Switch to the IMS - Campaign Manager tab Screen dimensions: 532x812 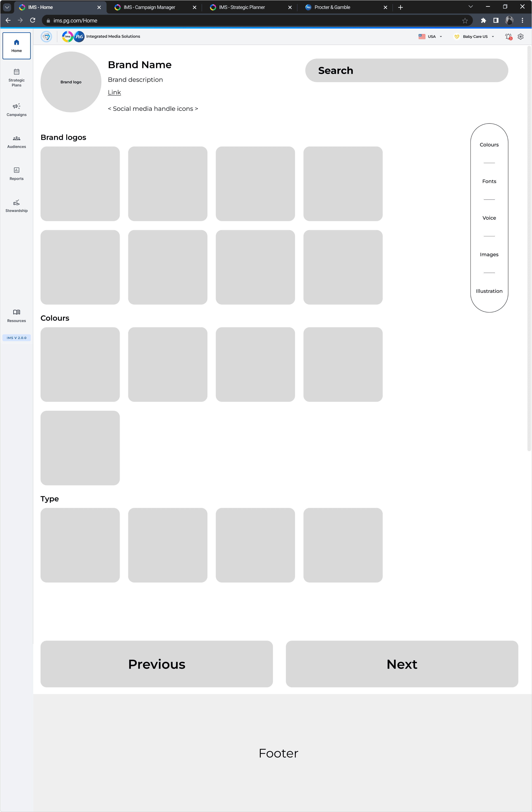(149, 7)
